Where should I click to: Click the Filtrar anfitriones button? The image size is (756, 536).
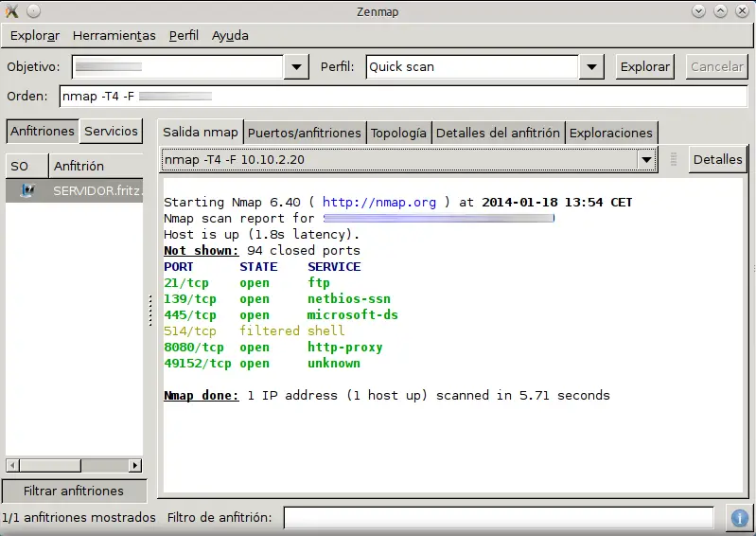click(x=74, y=491)
